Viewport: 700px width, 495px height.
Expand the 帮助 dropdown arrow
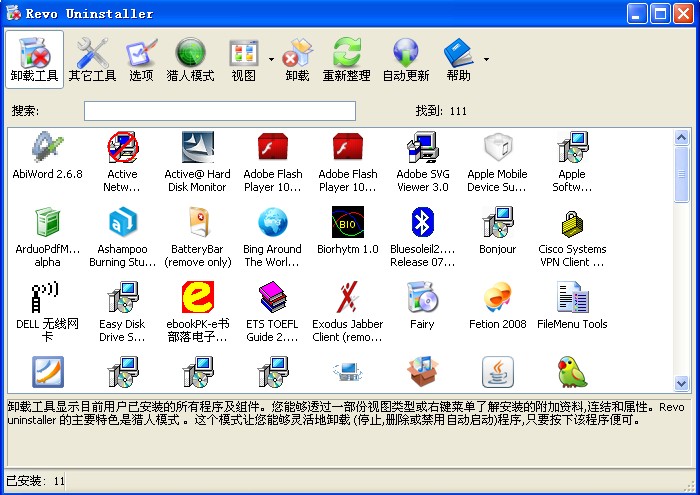(x=486, y=59)
